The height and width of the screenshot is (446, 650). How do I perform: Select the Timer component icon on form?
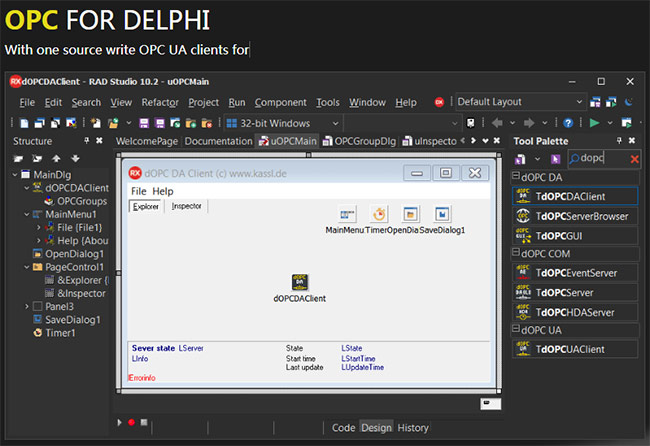click(x=379, y=214)
